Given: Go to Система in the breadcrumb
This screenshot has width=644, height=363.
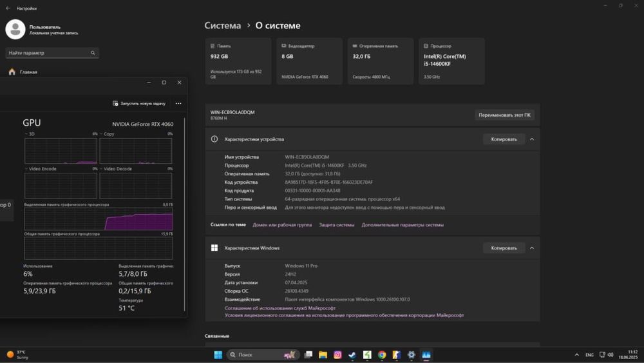Looking at the screenshot, I should pyautogui.click(x=223, y=26).
